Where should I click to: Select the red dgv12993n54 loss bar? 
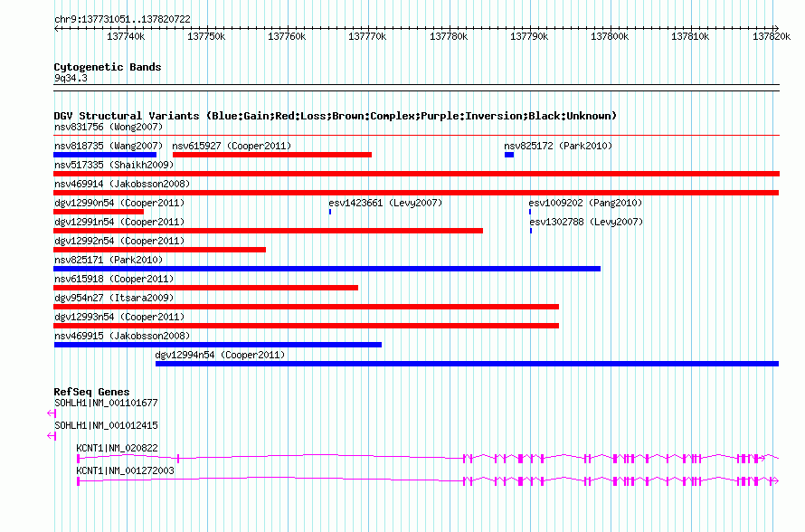click(306, 326)
